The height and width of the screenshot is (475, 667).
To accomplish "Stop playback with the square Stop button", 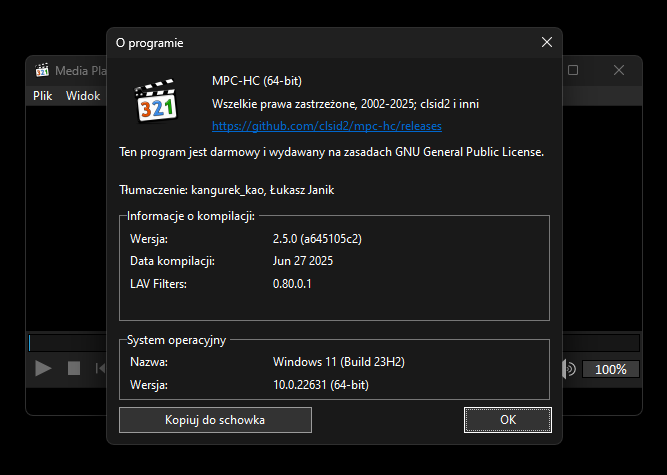I will (x=74, y=368).
